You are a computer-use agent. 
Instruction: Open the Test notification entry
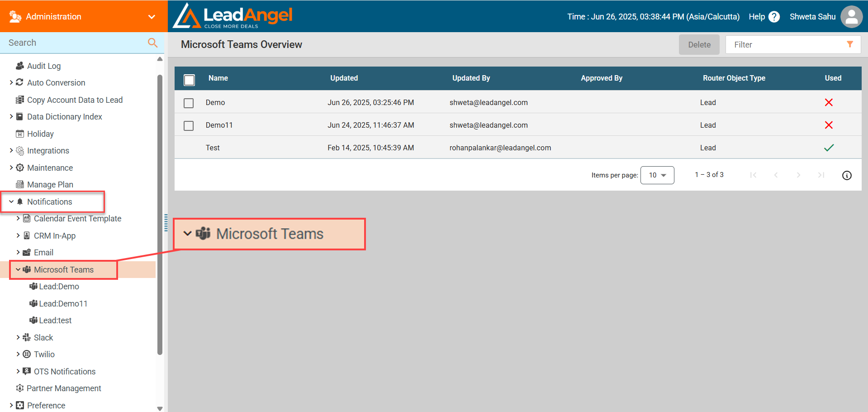[213, 148]
